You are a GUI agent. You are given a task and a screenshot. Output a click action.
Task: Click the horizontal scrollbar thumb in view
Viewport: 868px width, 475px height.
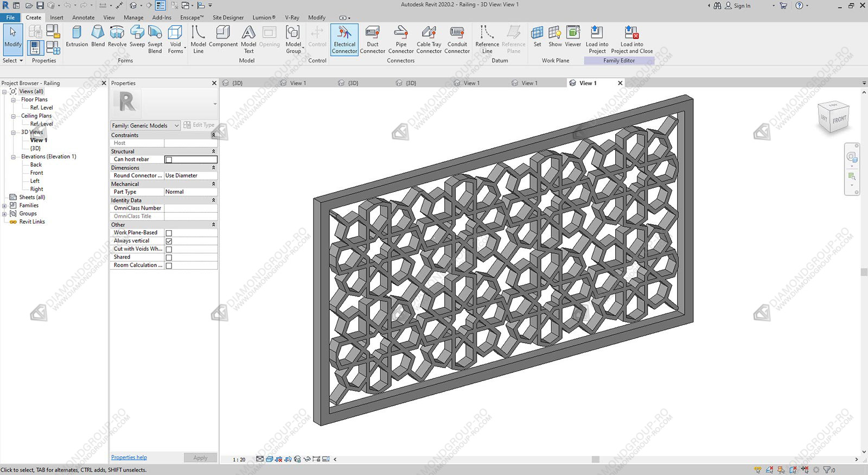coord(596,459)
